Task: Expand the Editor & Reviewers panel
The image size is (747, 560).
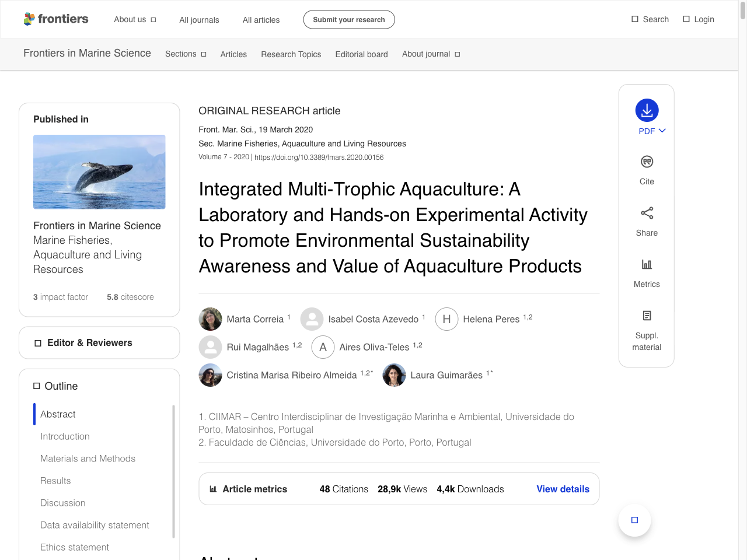Action: click(x=99, y=342)
